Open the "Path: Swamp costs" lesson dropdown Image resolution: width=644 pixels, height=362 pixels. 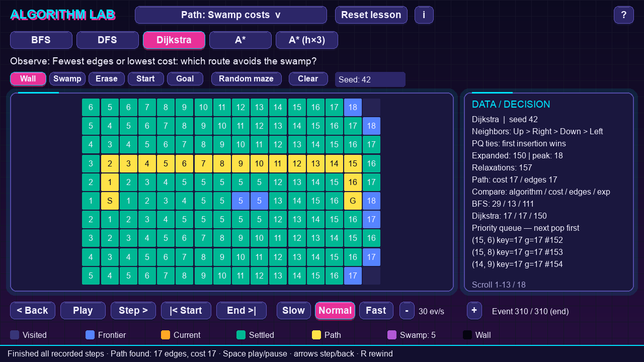231,15
